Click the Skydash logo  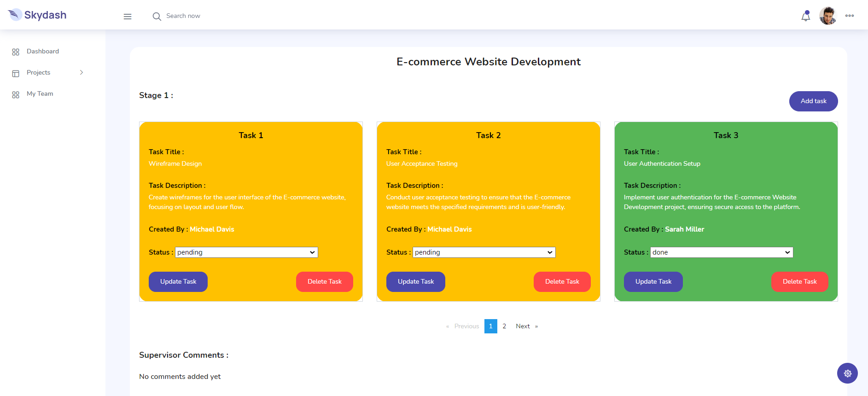[x=37, y=15]
